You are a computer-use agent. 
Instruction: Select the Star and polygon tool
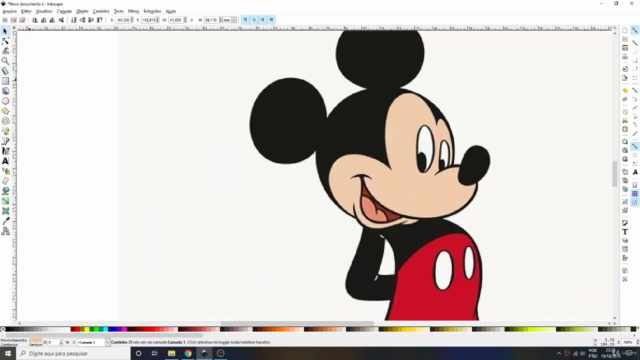5,111
